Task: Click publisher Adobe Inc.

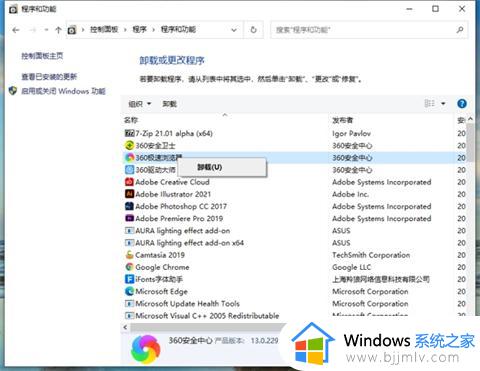Action: pyautogui.click(x=350, y=194)
